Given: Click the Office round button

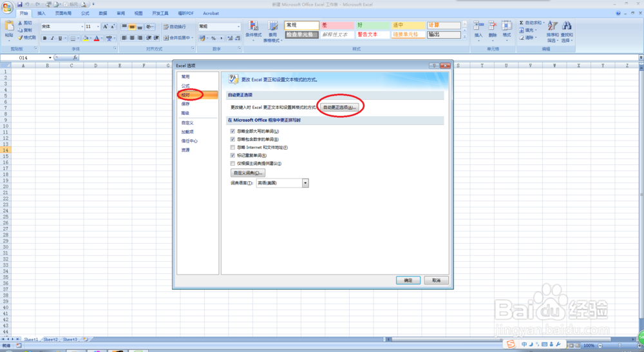Looking at the screenshot, I should (7, 7).
